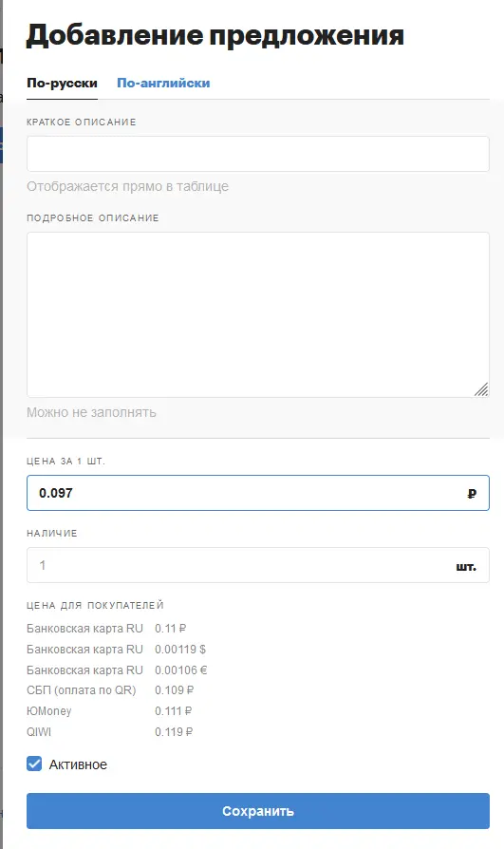Viewport: 504px width, 849px height.
Task: Click the Можно не заполнять hint text
Action: coord(91,412)
